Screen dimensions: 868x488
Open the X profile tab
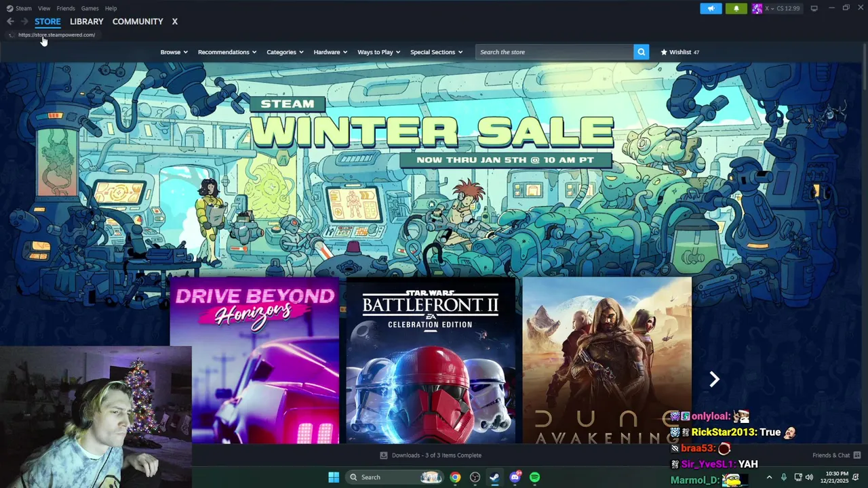174,22
